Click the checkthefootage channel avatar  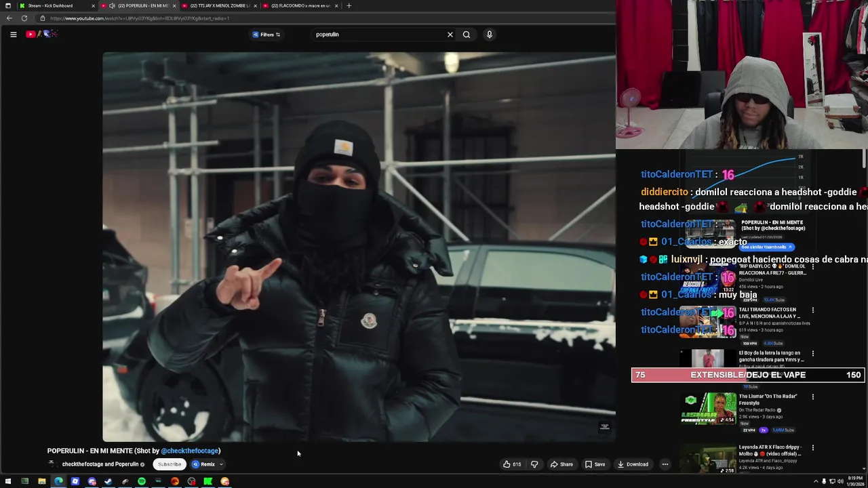pyautogui.click(x=51, y=464)
